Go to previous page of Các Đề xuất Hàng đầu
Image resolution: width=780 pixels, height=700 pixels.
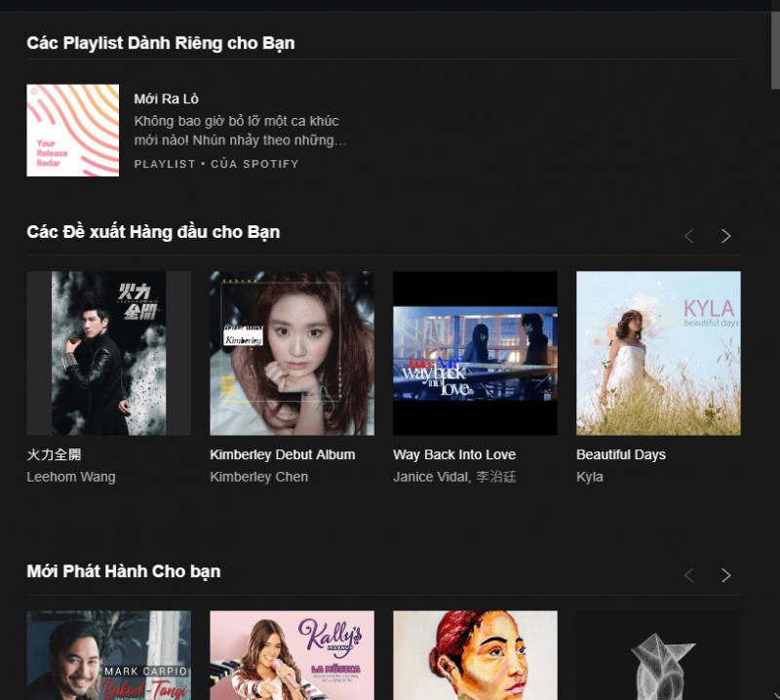pos(689,236)
